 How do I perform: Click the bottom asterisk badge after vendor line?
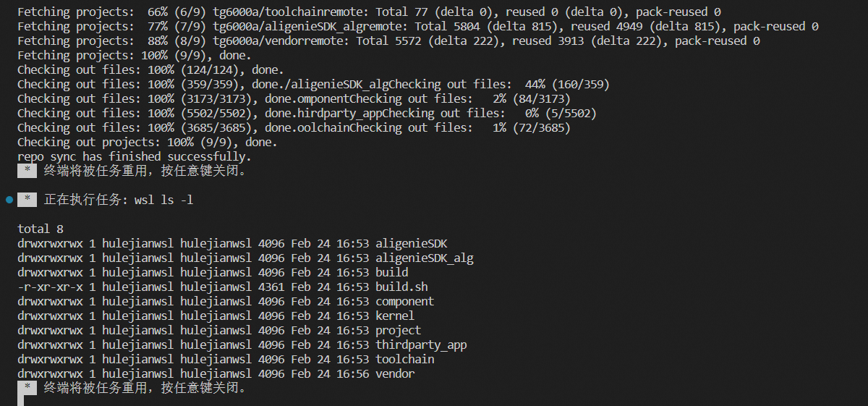point(27,388)
